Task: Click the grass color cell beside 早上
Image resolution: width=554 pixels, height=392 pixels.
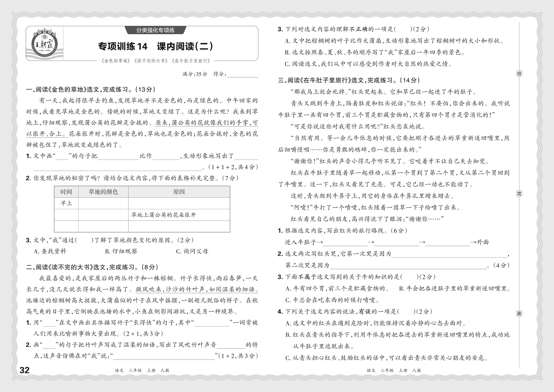Action: (x=103, y=203)
